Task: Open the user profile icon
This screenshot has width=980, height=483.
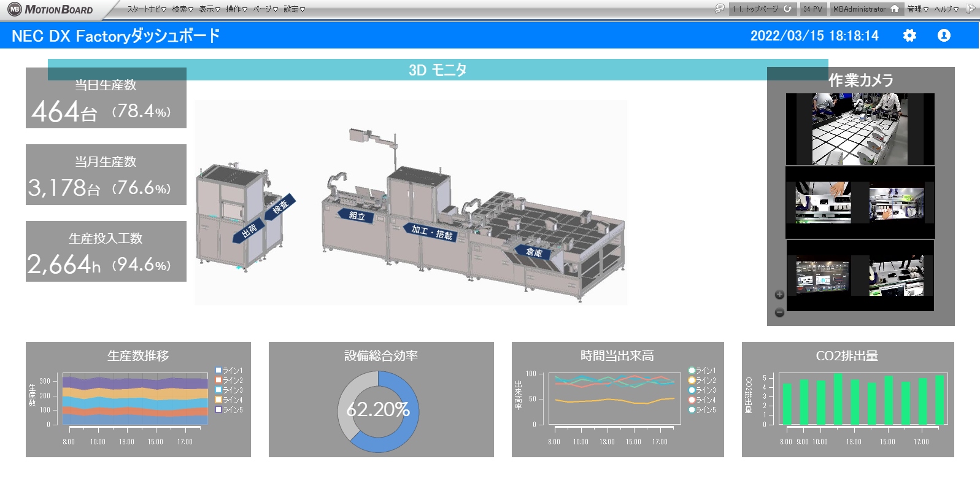Action: tap(944, 36)
